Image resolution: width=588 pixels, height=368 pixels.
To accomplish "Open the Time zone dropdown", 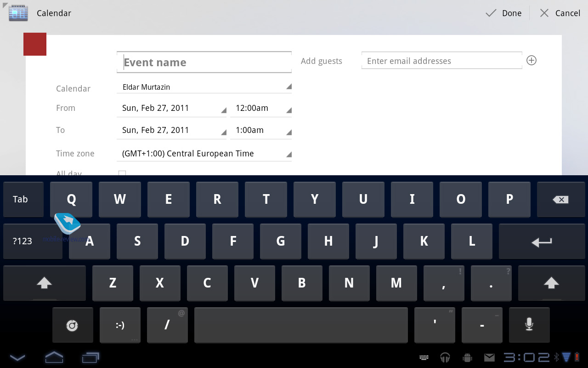I will point(204,154).
